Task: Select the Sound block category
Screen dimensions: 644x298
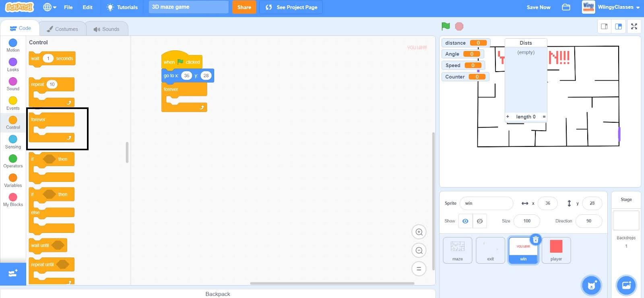Action: click(13, 84)
